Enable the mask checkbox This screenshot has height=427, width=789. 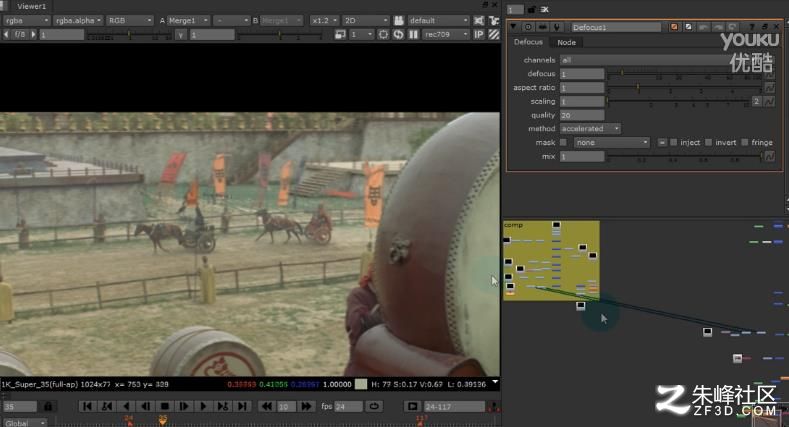click(x=564, y=143)
